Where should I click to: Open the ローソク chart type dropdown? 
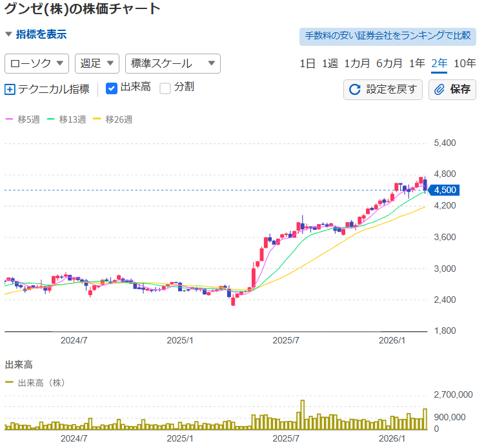37,63
